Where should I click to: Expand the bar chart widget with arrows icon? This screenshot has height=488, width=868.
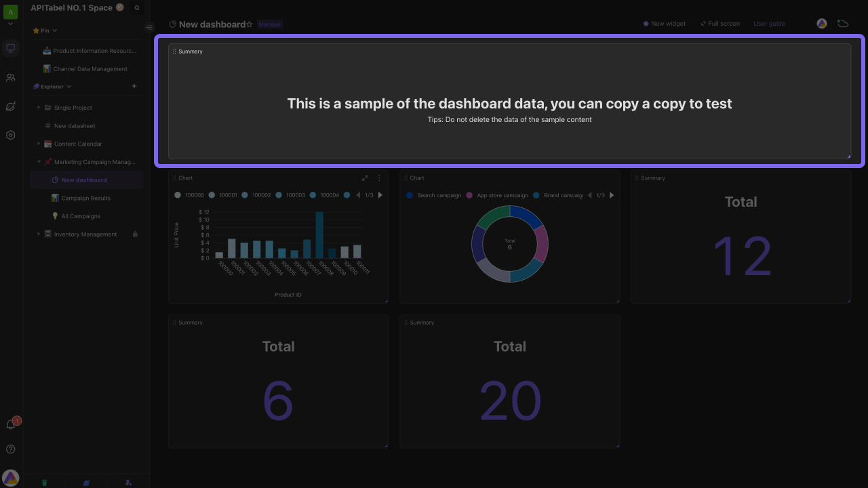tap(365, 178)
